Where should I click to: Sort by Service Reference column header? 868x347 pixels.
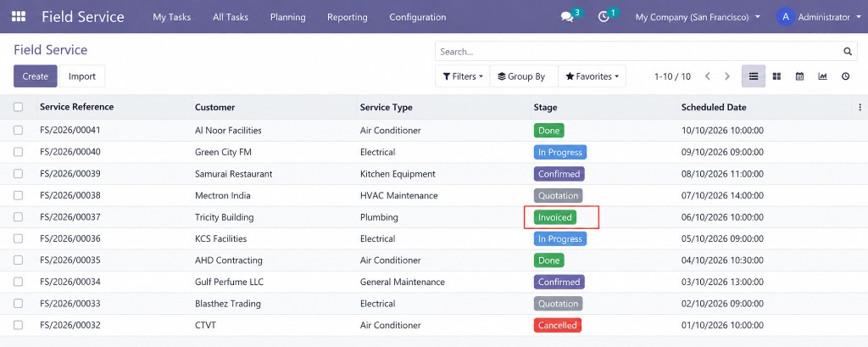click(x=76, y=107)
